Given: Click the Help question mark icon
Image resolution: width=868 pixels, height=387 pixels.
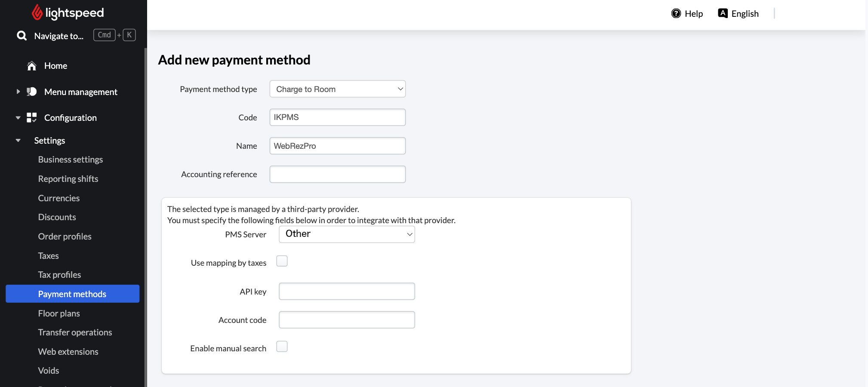Looking at the screenshot, I should [x=676, y=13].
